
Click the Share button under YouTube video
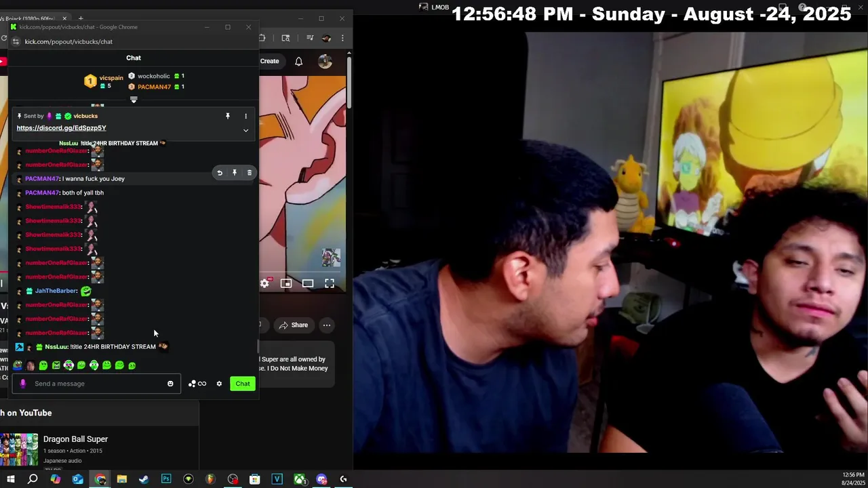(x=293, y=325)
